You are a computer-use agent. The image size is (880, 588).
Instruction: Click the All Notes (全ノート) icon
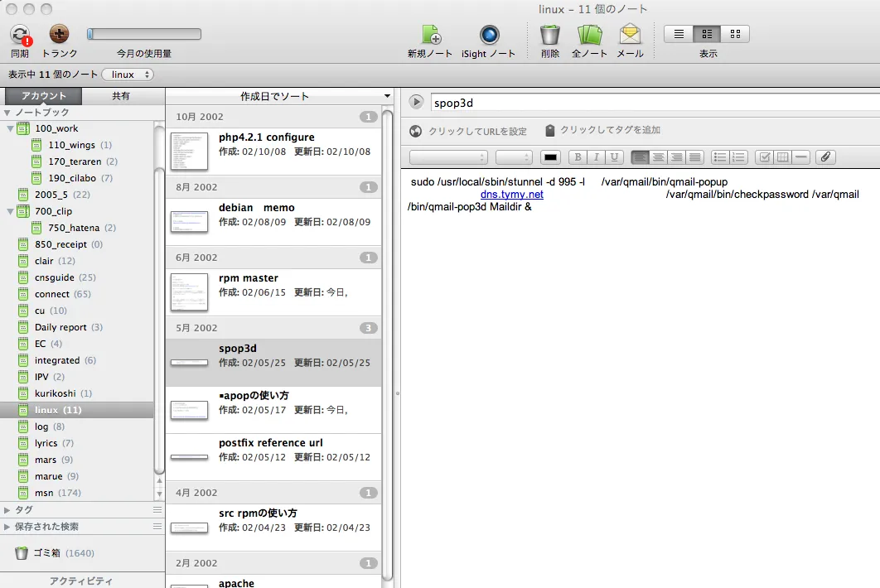589,35
